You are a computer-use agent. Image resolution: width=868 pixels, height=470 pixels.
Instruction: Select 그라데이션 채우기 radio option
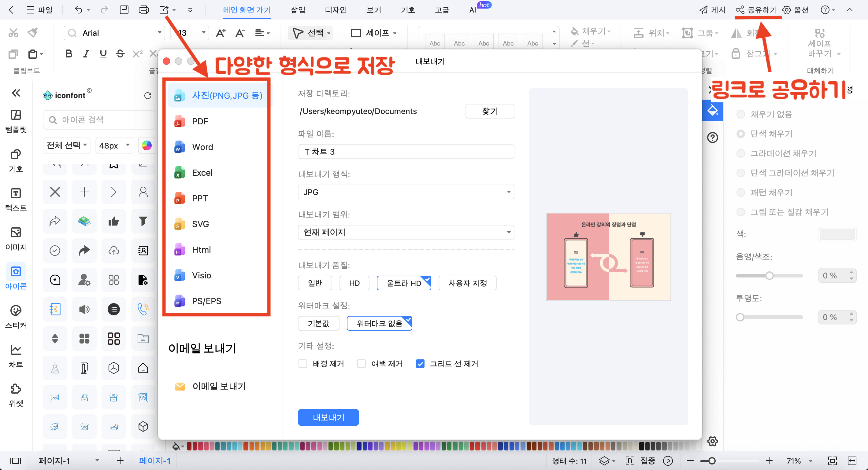(x=740, y=153)
